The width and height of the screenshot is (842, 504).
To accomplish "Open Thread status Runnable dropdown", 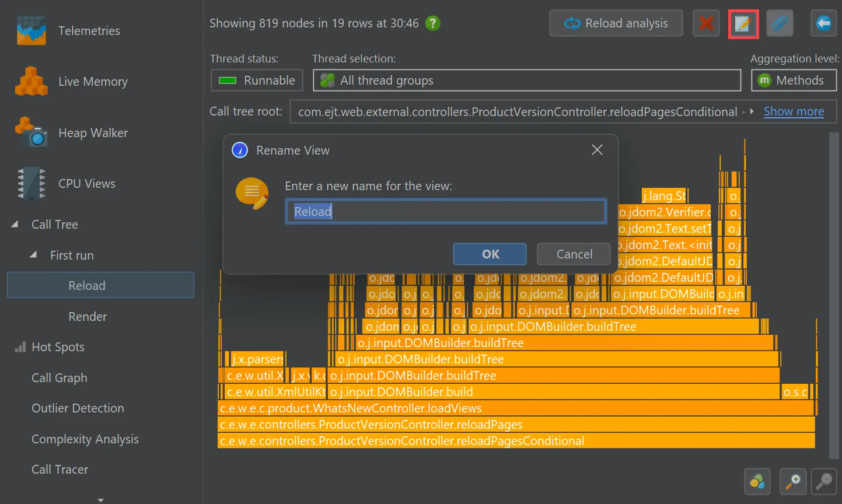I will [x=257, y=80].
